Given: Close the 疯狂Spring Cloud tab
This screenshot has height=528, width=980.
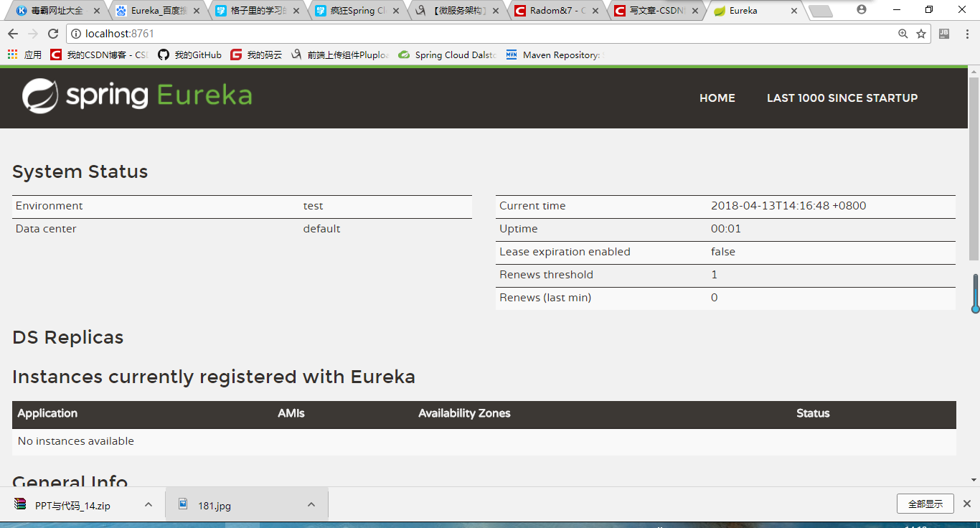Looking at the screenshot, I should pyautogui.click(x=396, y=11).
